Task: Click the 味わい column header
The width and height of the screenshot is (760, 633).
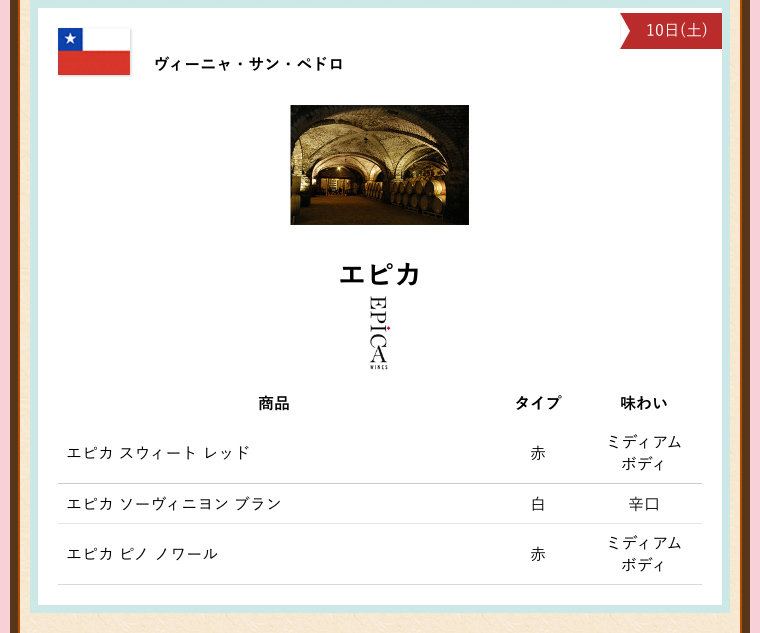Action: pyautogui.click(x=643, y=403)
